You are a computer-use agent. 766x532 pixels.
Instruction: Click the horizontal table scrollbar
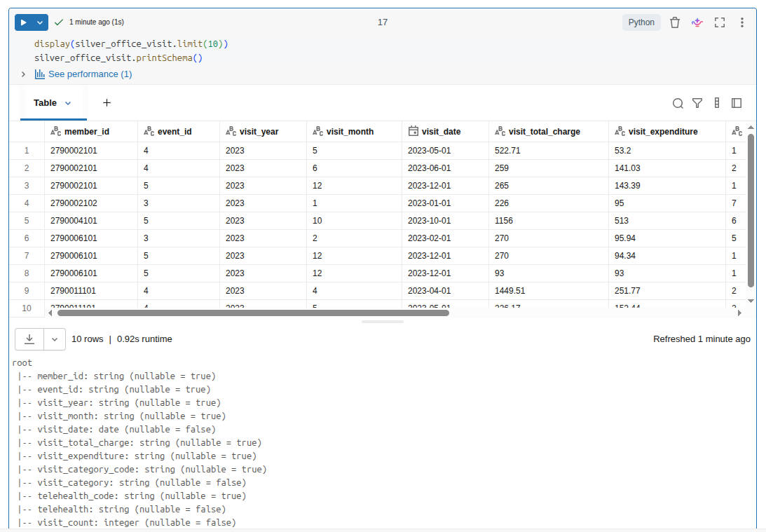252,313
